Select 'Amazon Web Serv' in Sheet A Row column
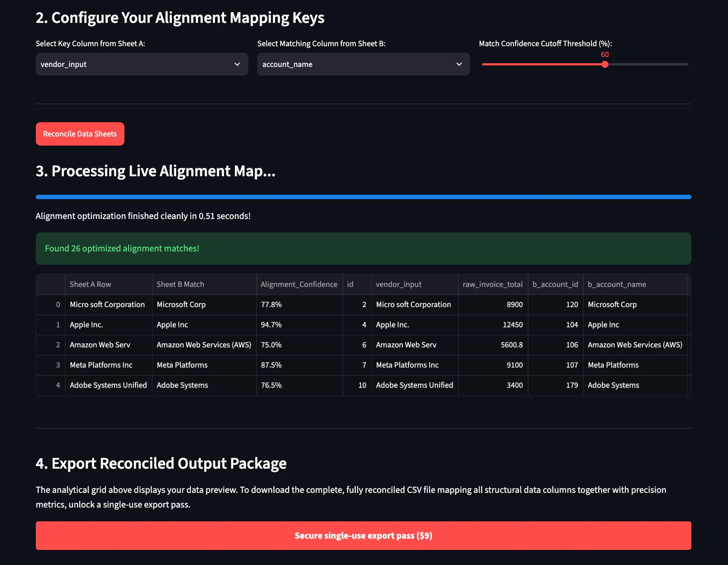Screen dimensions: 728x565 [x=108, y=345]
